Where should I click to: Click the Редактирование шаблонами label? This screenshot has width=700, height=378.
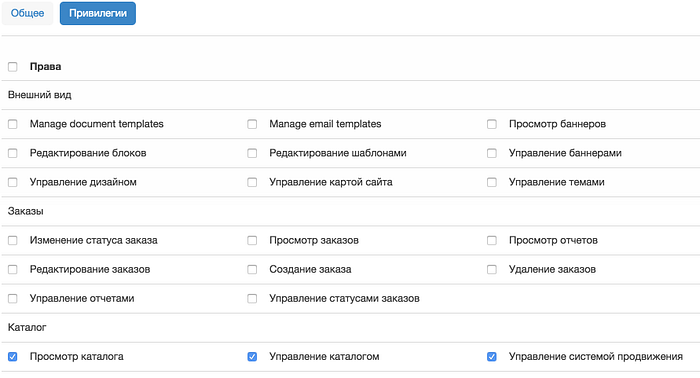click(x=338, y=153)
